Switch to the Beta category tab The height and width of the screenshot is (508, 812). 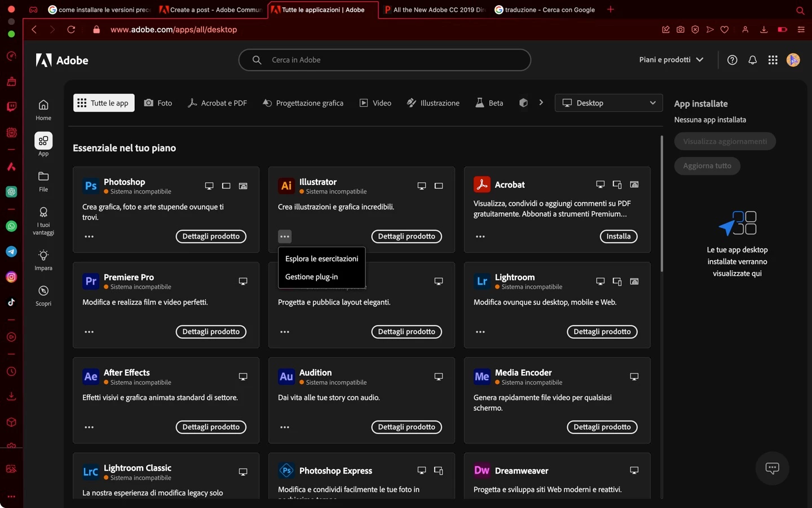point(489,103)
